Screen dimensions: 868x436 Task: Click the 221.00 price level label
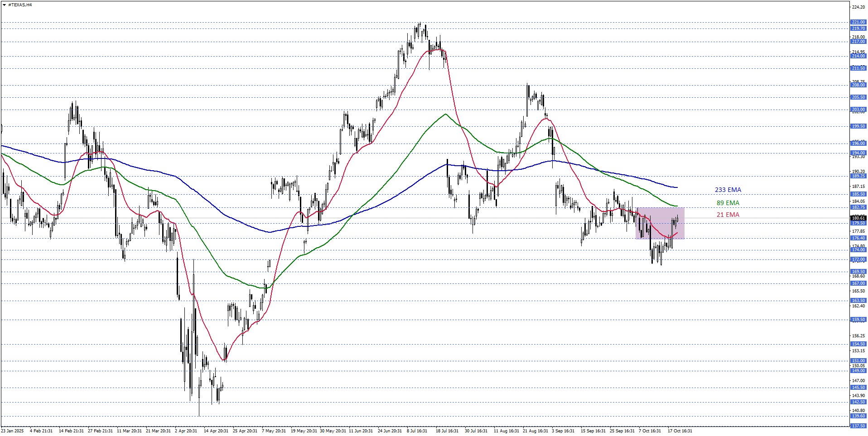pyautogui.click(x=858, y=22)
